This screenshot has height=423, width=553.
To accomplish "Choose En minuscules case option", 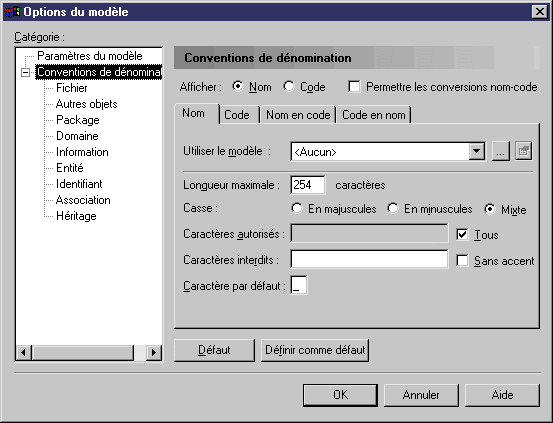I will coord(393,208).
